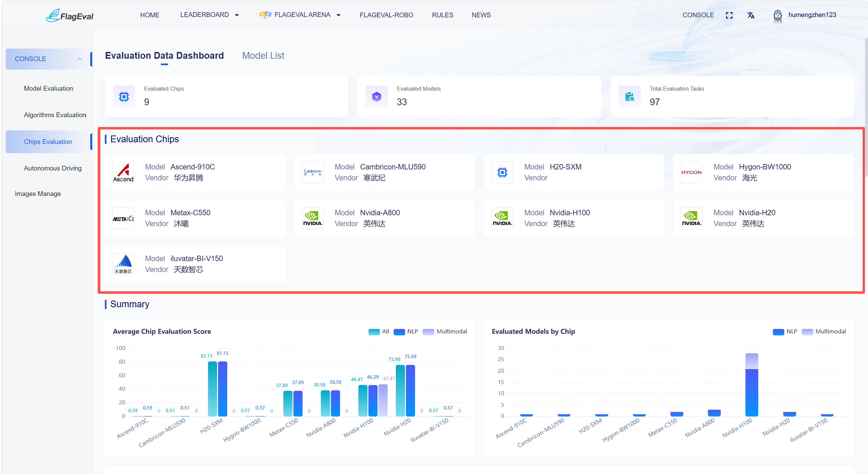
Task: Toggle NLP legend in Average Chip Score chart
Action: [406, 331]
